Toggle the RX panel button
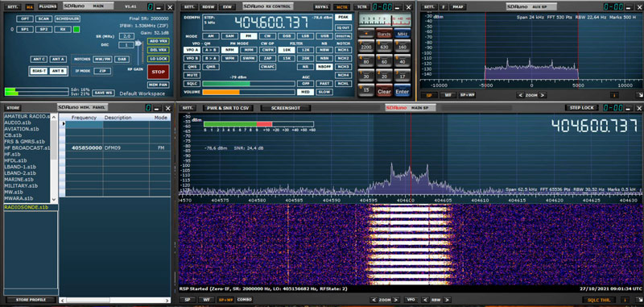This screenshot has height=307, width=644. coord(63,30)
